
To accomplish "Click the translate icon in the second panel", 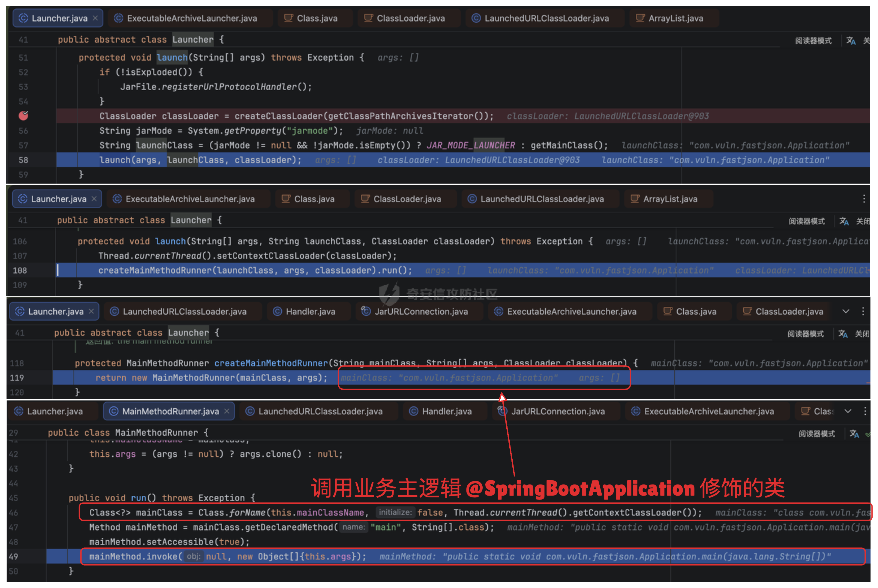I will click(x=844, y=221).
